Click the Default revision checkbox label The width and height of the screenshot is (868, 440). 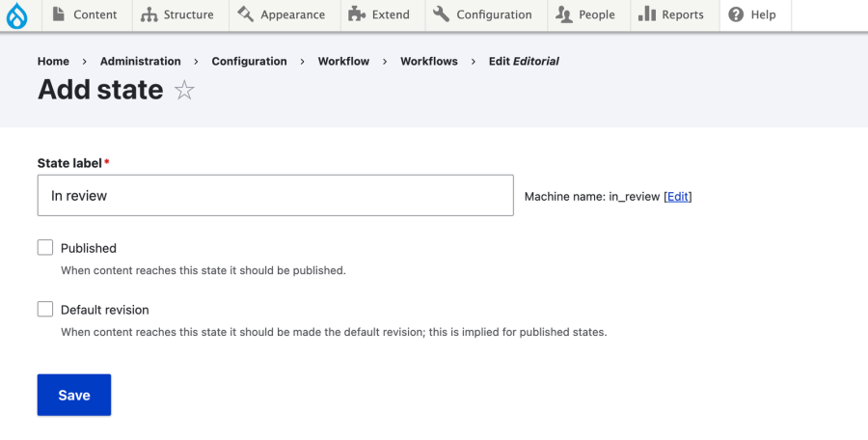click(x=104, y=310)
